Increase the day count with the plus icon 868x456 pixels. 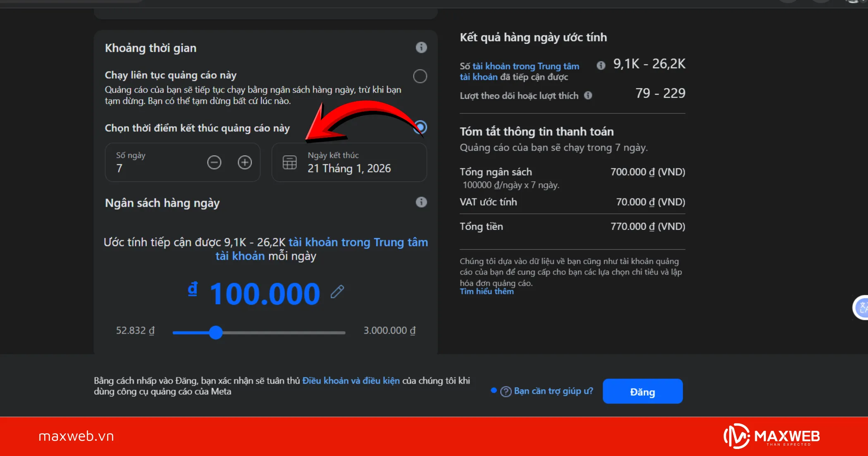[x=245, y=162]
